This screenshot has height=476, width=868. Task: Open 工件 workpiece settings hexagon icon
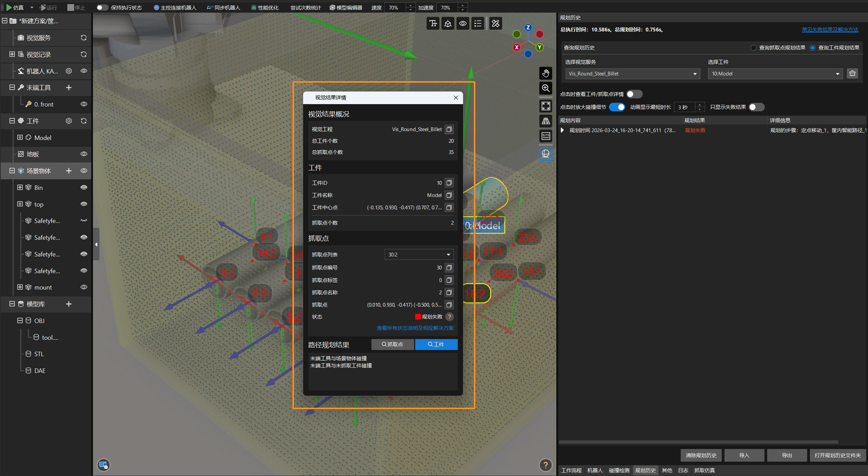pyautogui.click(x=69, y=121)
